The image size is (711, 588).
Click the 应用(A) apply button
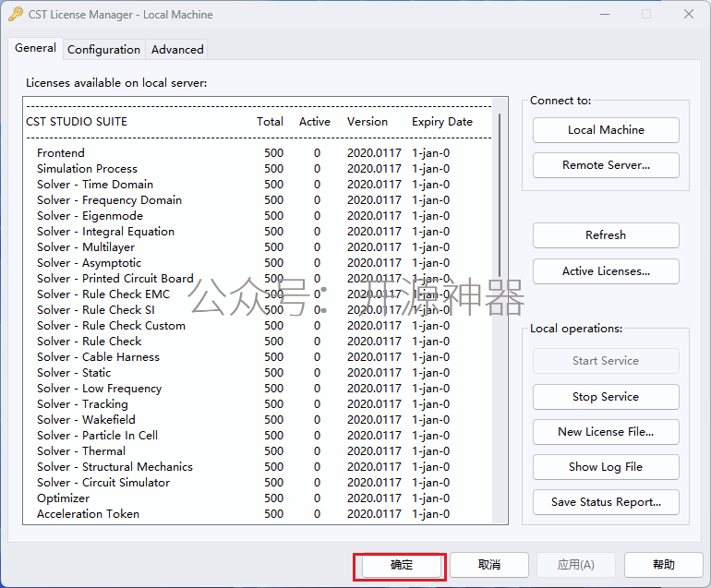(x=576, y=565)
